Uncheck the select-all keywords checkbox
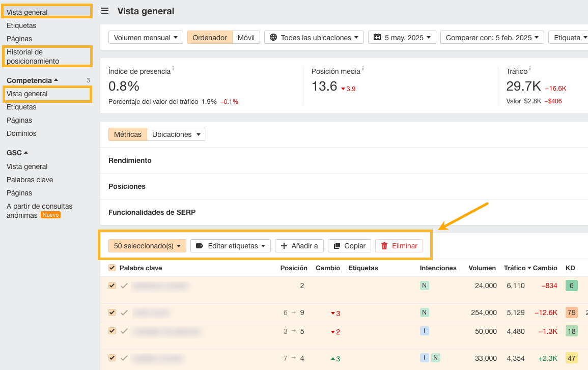This screenshot has height=370, width=588. pyautogui.click(x=111, y=268)
